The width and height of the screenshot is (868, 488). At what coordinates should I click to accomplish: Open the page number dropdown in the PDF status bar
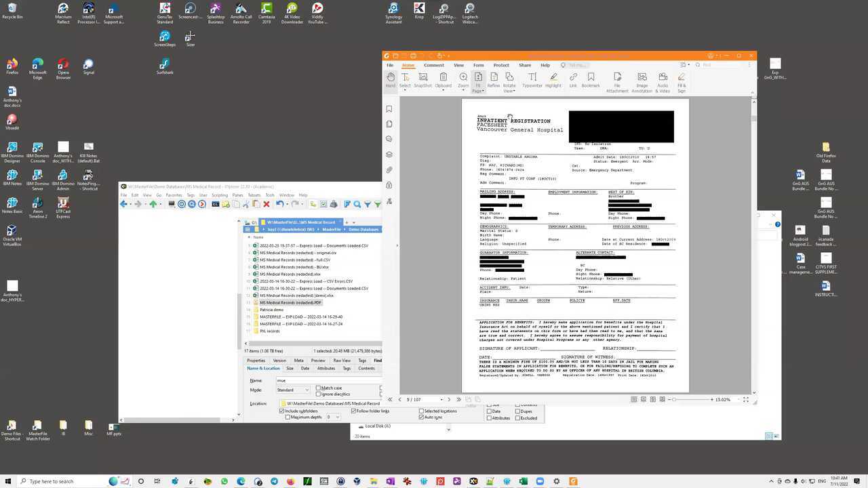(x=441, y=400)
